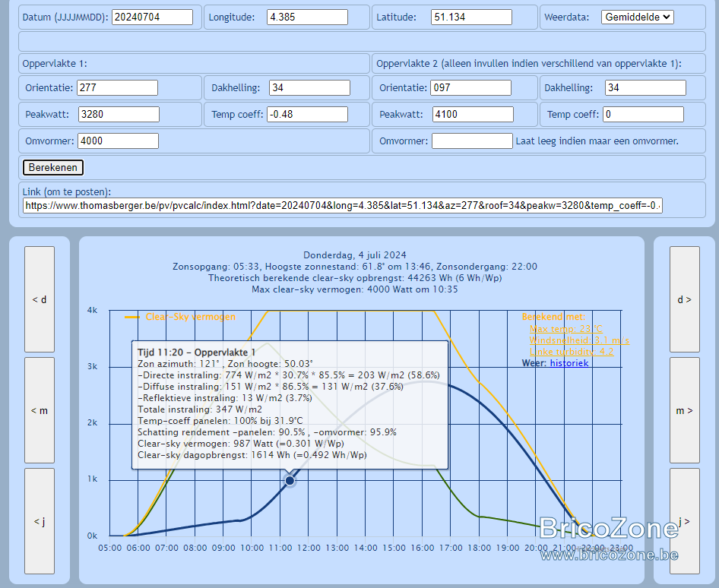The image size is (719, 588).
Task: Click 'Clear-sky vermogen: 987 Watt' tooltip line
Action: (241, 444)
